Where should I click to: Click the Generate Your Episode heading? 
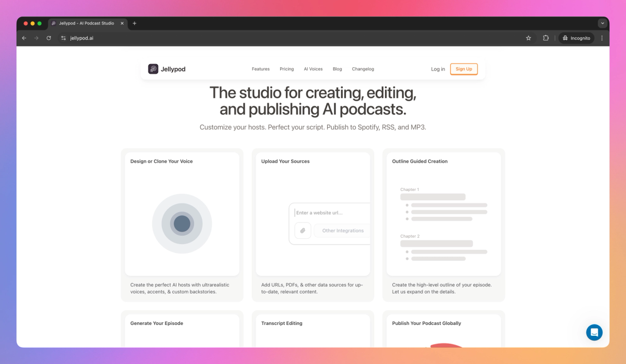[156, 323]
